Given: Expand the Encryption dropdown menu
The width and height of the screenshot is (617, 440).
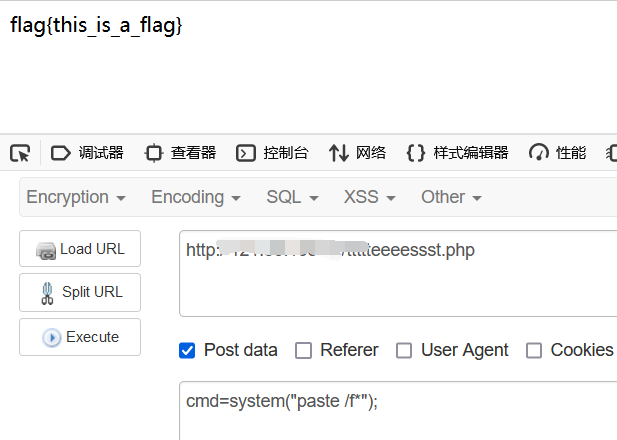Looking at the screenshot, I should click(76, 197).
